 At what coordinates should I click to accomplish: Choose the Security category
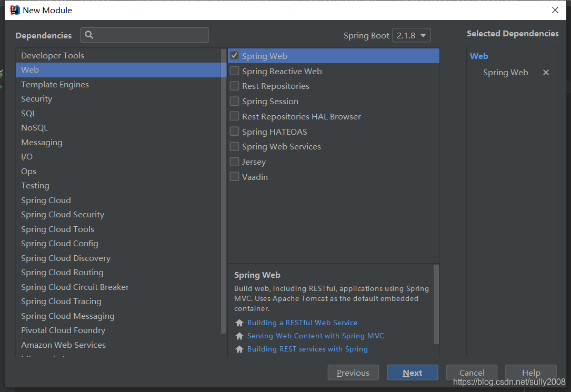point(119,98)
